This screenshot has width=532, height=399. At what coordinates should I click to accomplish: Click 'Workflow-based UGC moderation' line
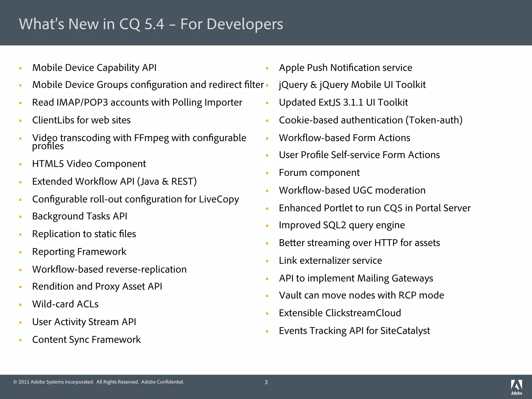[352, 190]
